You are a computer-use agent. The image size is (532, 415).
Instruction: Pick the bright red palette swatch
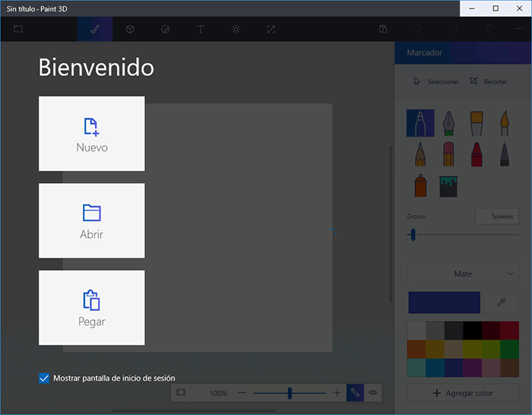pos(510,331)
